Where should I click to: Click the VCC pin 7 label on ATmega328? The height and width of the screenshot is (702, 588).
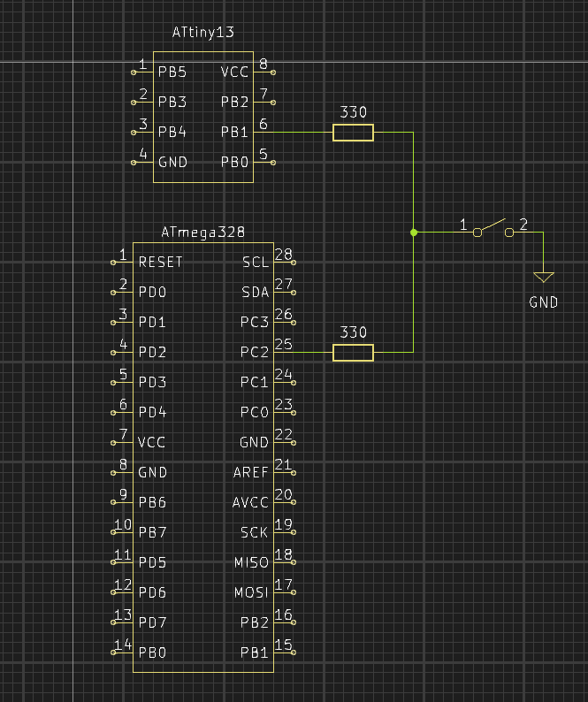coord(151,442)
